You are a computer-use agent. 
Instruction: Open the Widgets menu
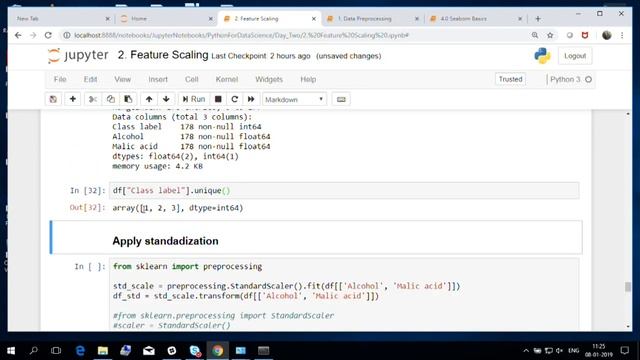coord(269,79)
